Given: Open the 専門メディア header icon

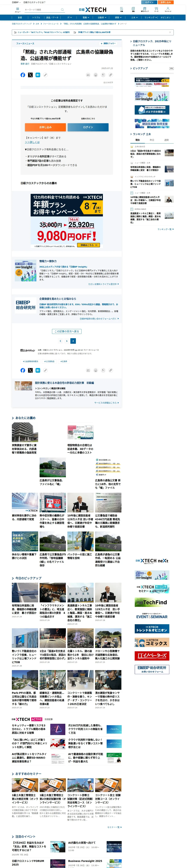Looking at the screenshot, I should (145, 9).
